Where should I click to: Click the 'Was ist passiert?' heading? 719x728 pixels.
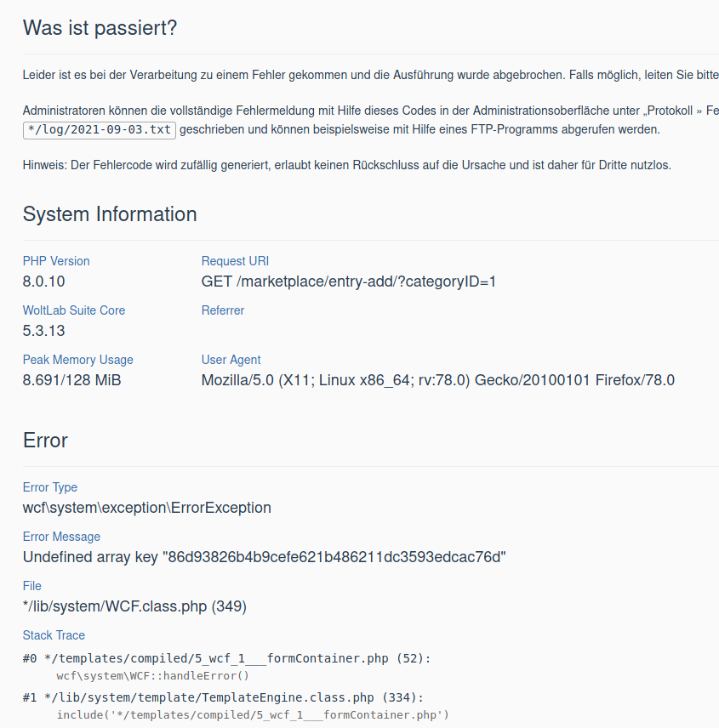click(100, 27)
